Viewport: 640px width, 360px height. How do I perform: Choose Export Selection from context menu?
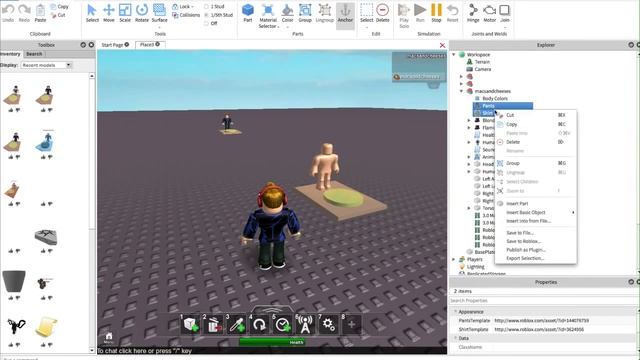click(x=536, y=258)
